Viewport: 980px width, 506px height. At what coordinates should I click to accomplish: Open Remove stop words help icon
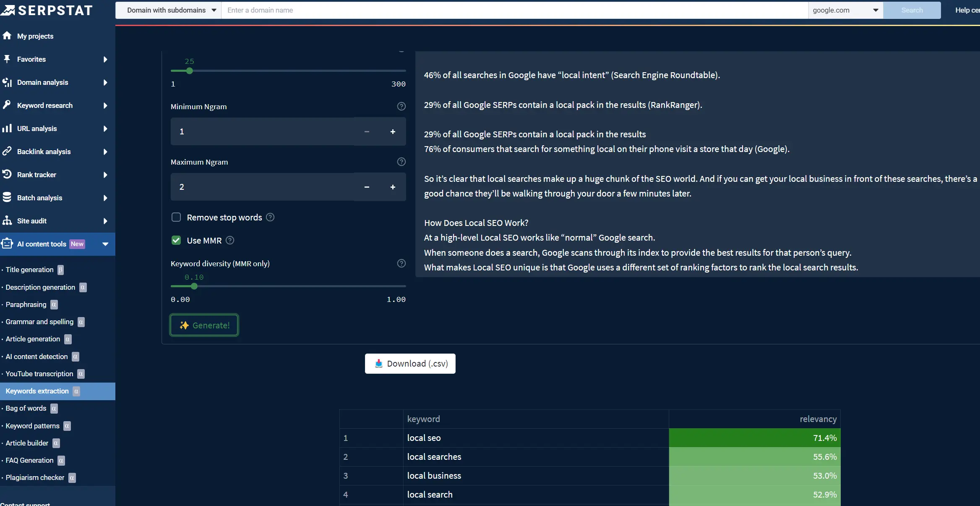click(x=271, y=217)
